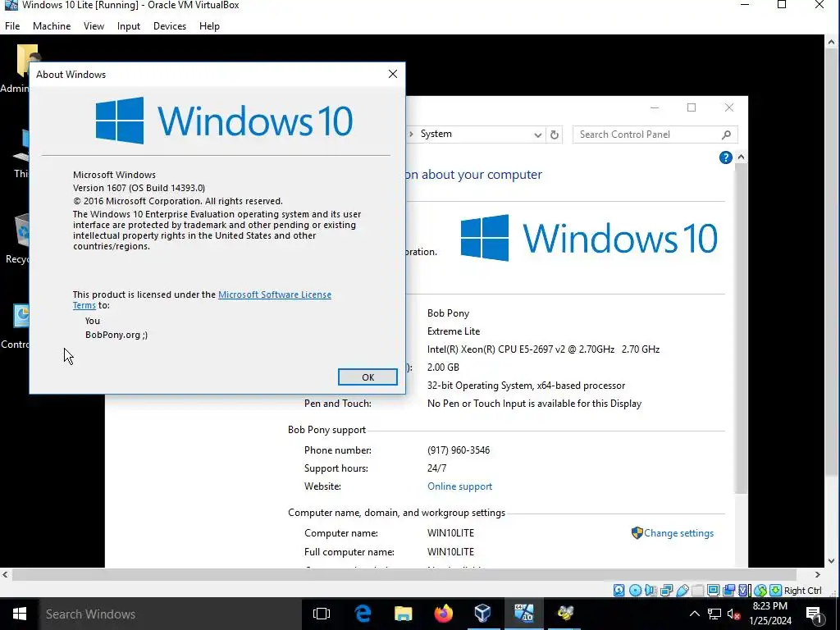Click the active System control panel taskbar icon
This screenshot has height=630, width=840.
click(523, 614)
